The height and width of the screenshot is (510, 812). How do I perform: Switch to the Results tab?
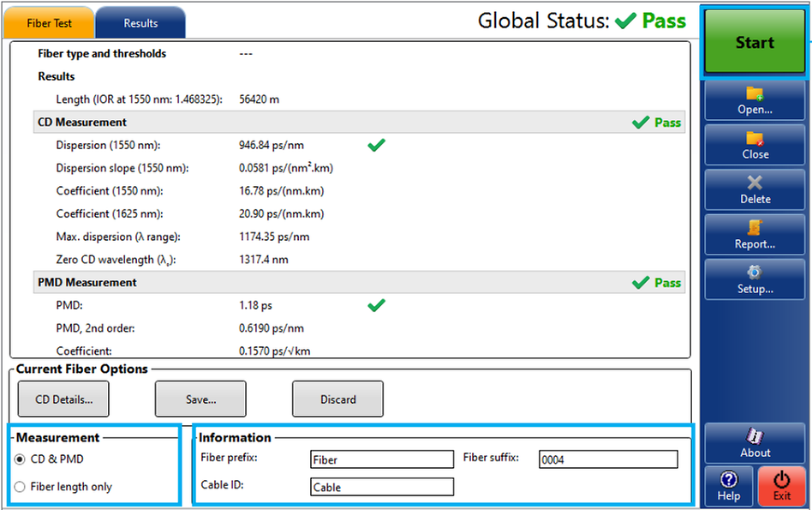point(140,23)
